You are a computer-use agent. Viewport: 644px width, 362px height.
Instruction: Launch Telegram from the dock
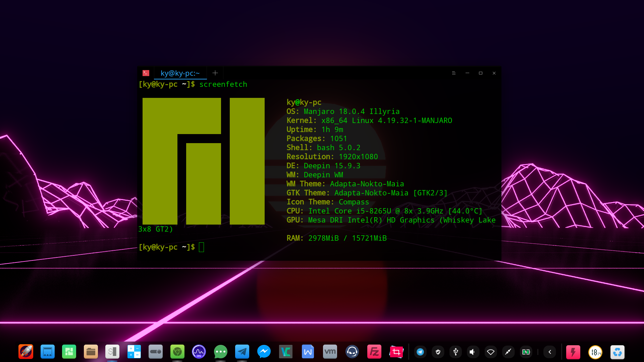[242, 352]
